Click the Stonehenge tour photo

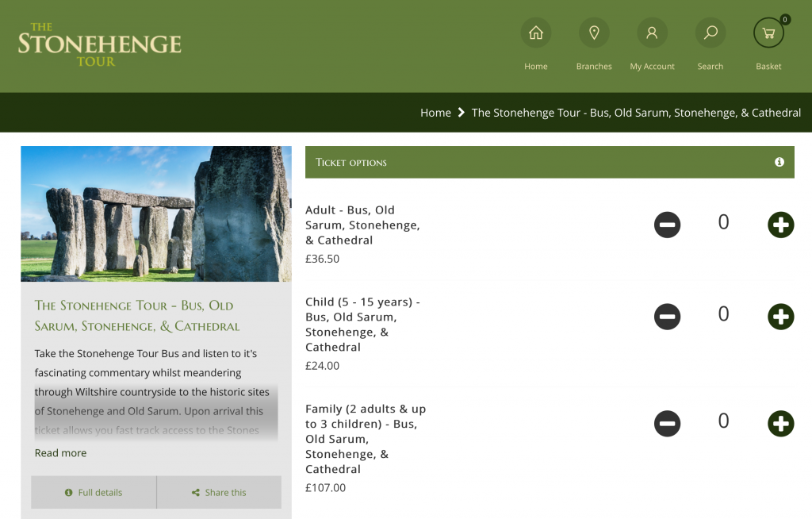point(156,213)
